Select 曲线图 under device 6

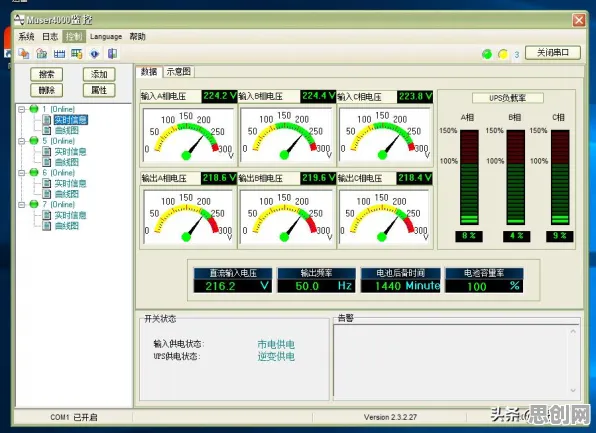(x=67, y=194)
